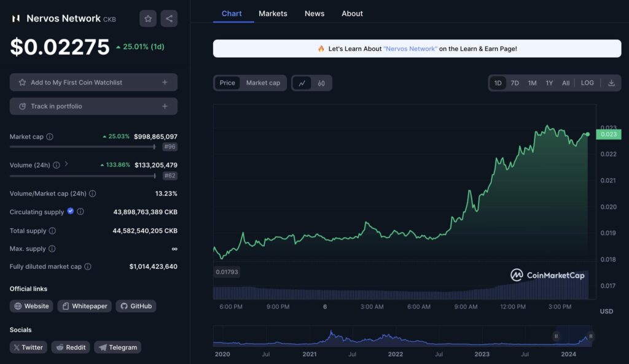Star Nervos Network as favorite
The image size is (629, 364).
[148, 18]
